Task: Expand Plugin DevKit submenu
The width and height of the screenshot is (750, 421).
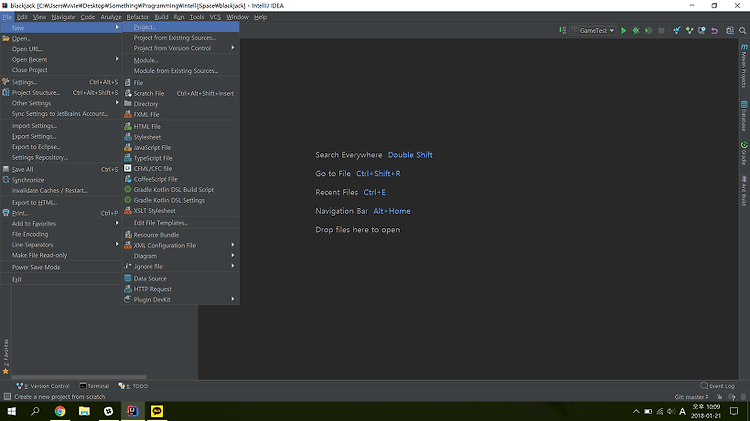Action: [181, 299]
